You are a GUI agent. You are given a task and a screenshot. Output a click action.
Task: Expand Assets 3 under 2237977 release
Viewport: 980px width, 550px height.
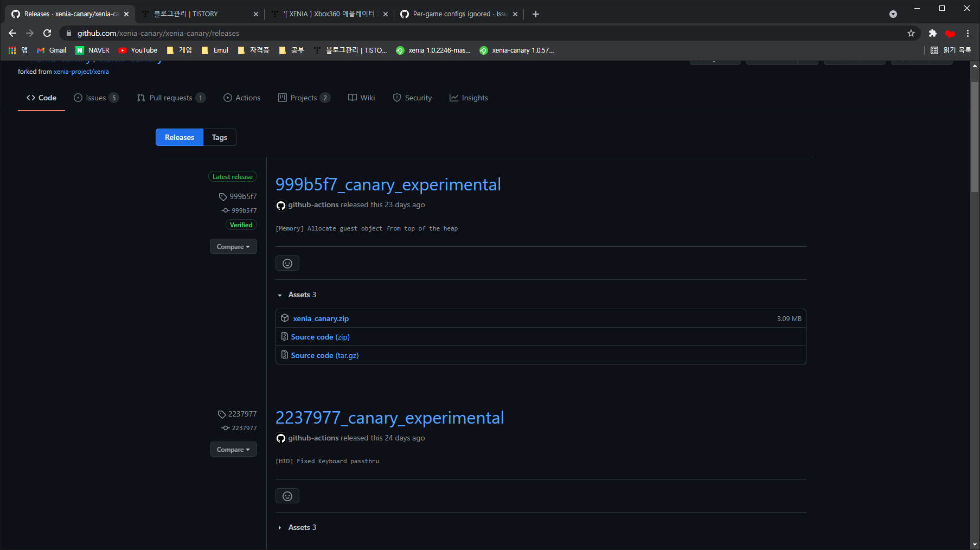(297, 527)
